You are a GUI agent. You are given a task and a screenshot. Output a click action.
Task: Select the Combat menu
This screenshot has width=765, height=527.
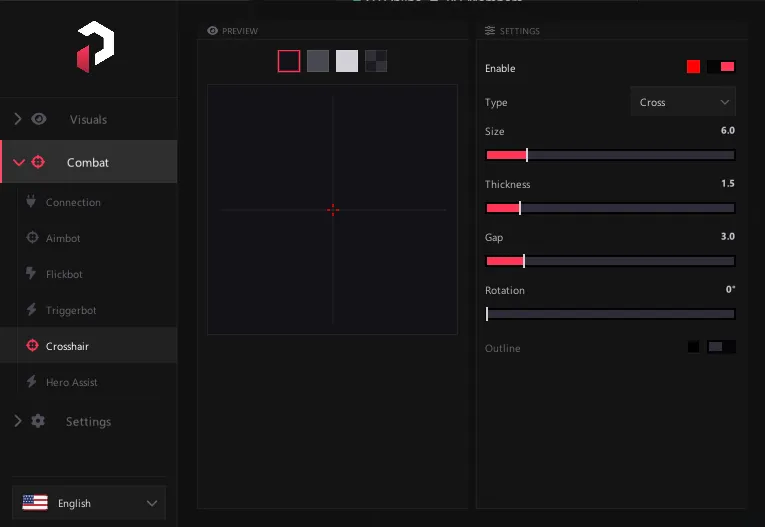(x=89, y=162)
